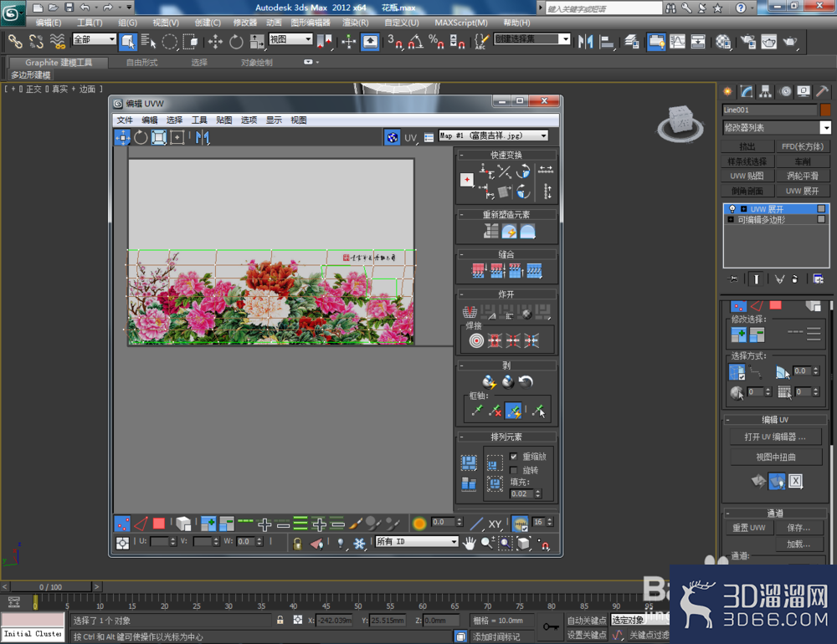Open the Map #1 texture dropdown

click(493, 136)
